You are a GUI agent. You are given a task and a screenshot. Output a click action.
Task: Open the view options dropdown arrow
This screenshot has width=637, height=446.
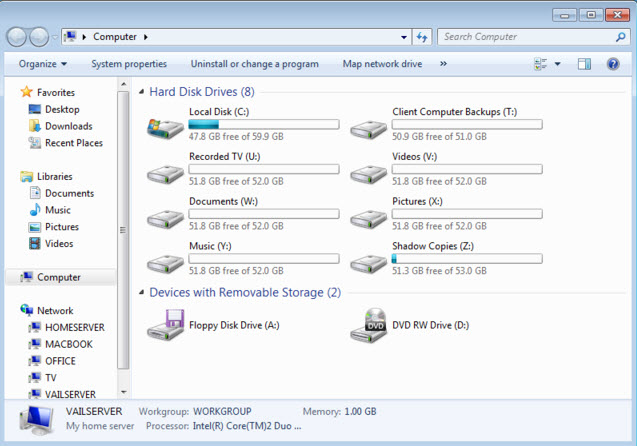[x=557, y=64]
